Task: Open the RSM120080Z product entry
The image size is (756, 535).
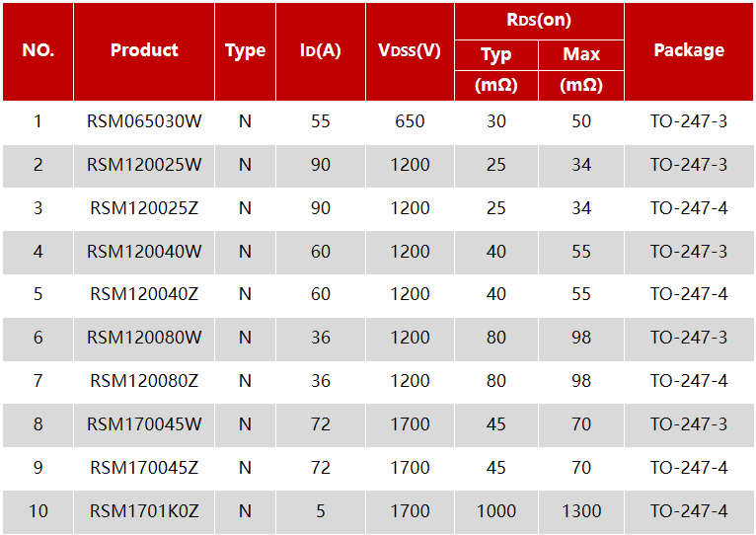Action: point(144,381)
